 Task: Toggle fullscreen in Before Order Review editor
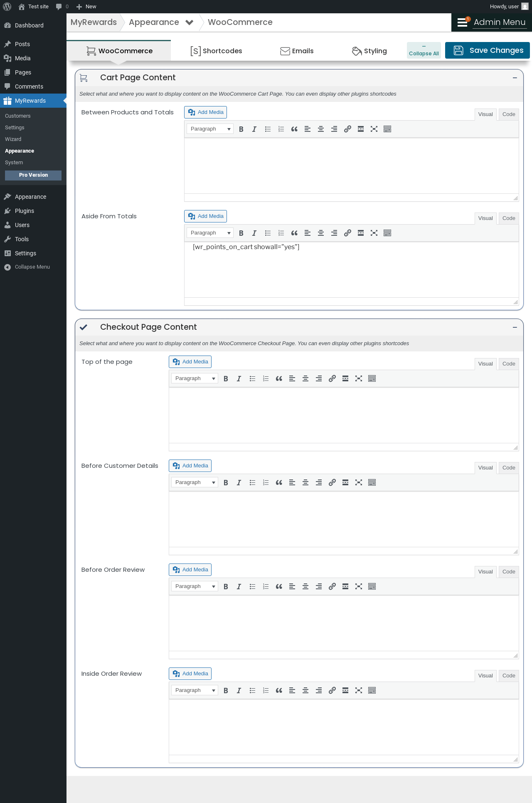359,586
